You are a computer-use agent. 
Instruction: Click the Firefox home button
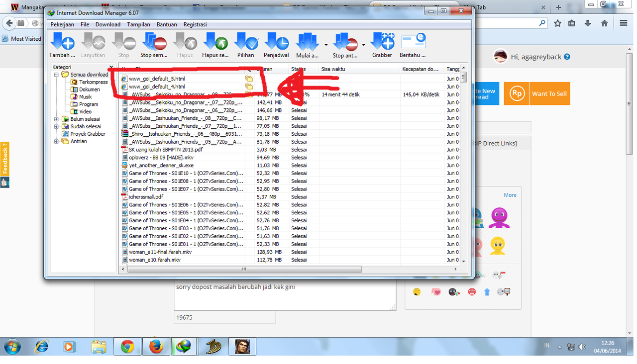click(x=604, y=23)
